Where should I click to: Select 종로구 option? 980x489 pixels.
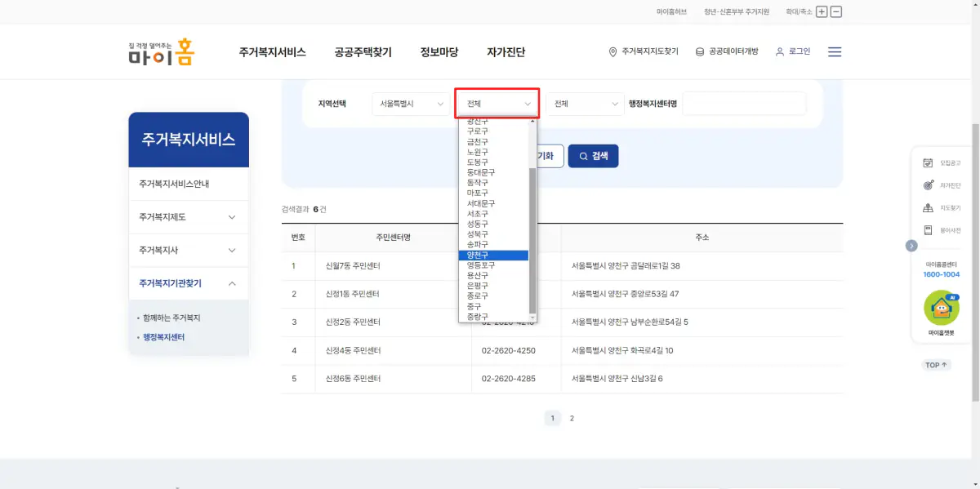click(x=494, y=296)
